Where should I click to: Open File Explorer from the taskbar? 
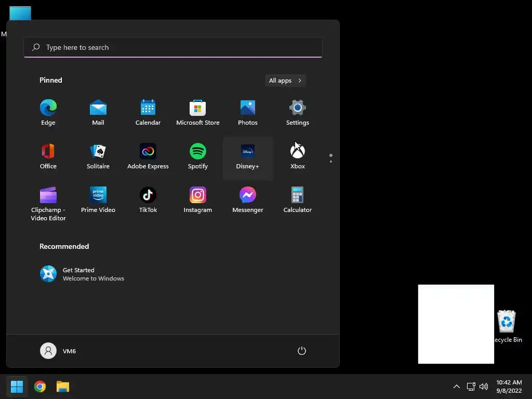63,387
